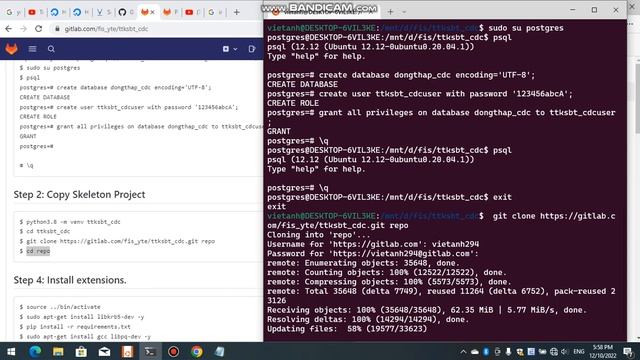Screen dimensions: 640x360
Task: Open the GitLab create-new plus dropdown
Action: pyautogui.click(x=230, y=49)
